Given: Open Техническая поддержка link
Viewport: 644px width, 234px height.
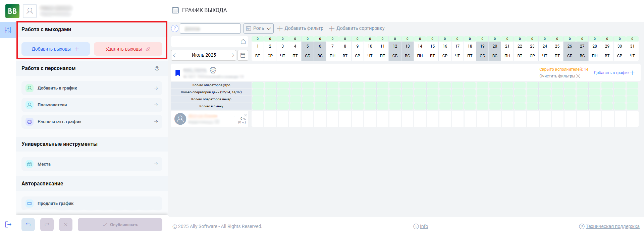Looking at the screenshot, I should (x=612, y=226).
